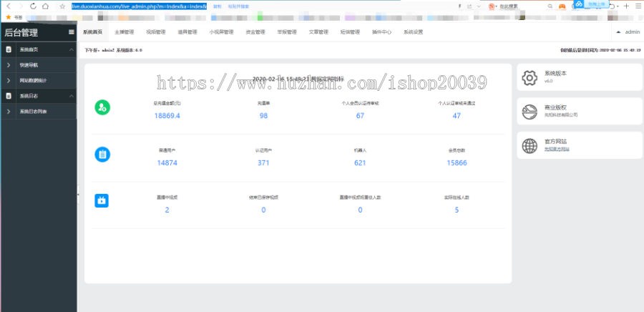Bookmark the page with the star icon
644x312 pixels.
click(63, 6)
